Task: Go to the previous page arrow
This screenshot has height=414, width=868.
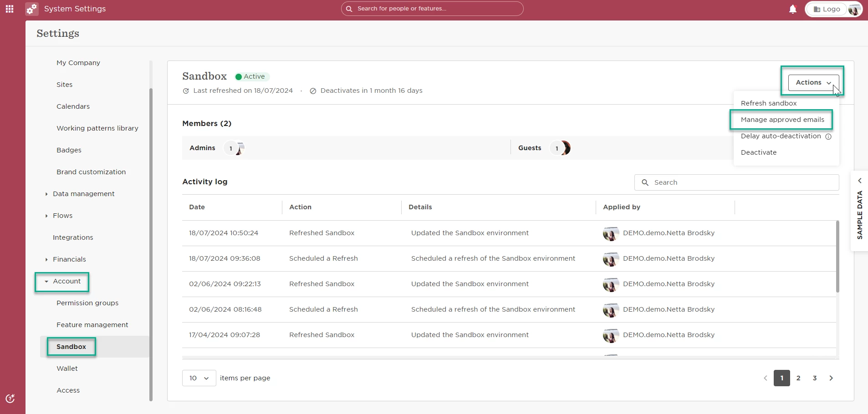Action: pyautogui.click(x=766, y=378)
